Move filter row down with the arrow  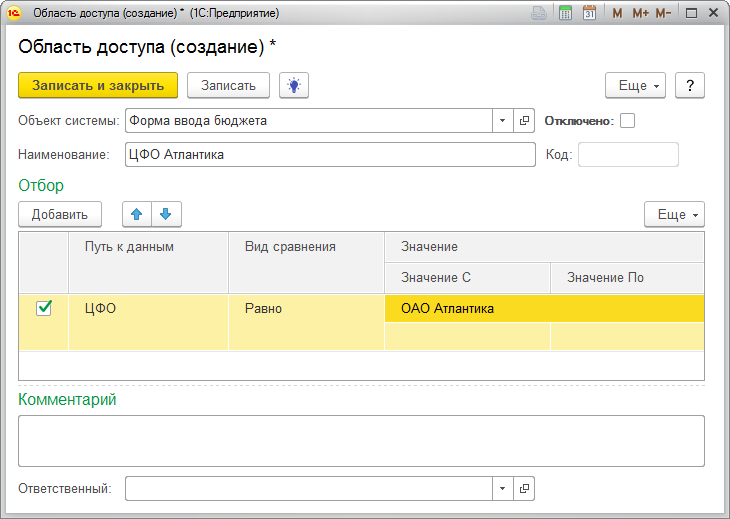(166, 213)
